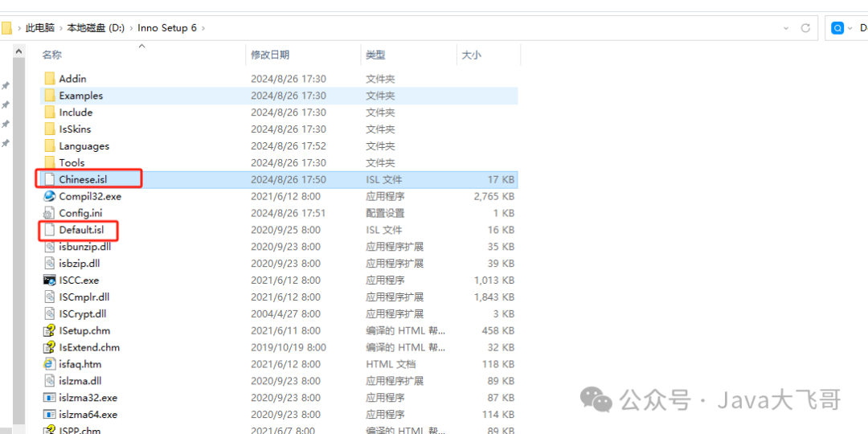Select the islzma.dll file icon
This screenshot has width=868, height=434.
pyautogui.click(x=50, y=381)
